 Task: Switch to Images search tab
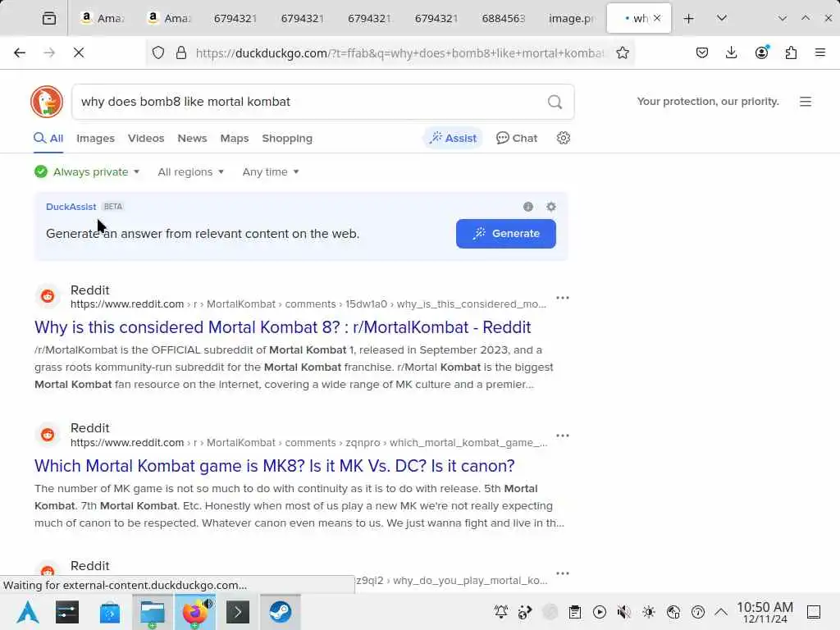[95, 138]
